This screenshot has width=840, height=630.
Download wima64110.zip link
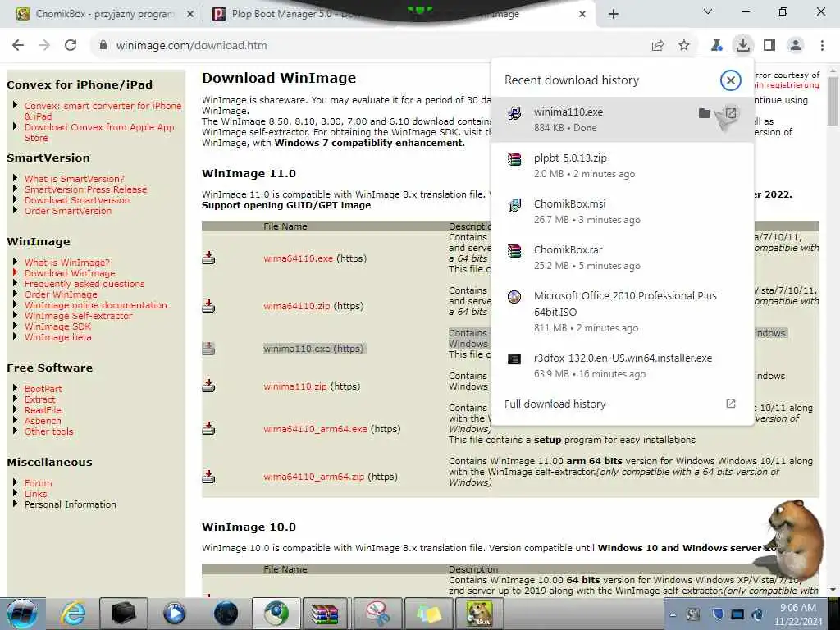[x=296, y=306]
